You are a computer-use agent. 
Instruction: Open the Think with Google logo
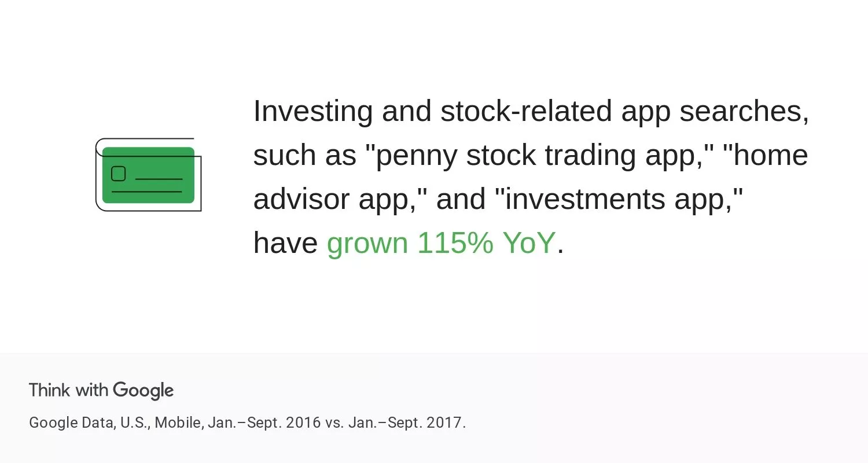pos(101,391)
